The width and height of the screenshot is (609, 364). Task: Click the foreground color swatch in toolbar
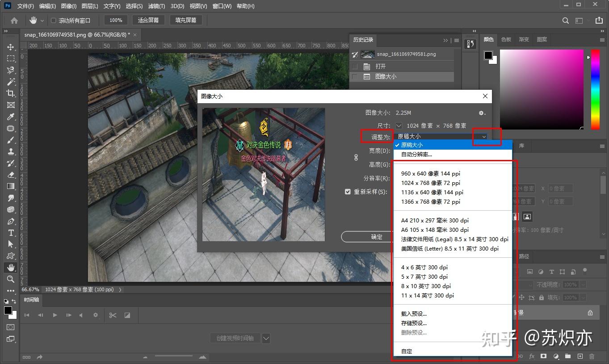click(x=8, y=310)
